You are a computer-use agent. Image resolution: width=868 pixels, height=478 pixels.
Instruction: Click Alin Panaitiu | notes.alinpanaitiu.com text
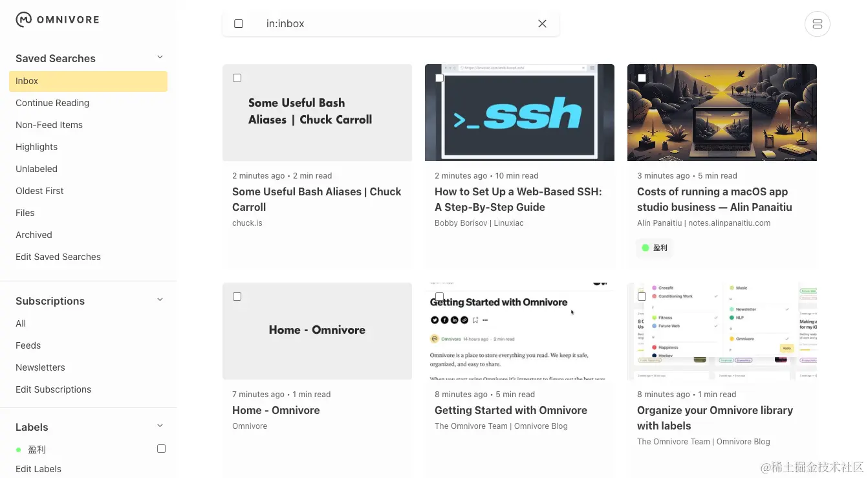click(704, 223)
